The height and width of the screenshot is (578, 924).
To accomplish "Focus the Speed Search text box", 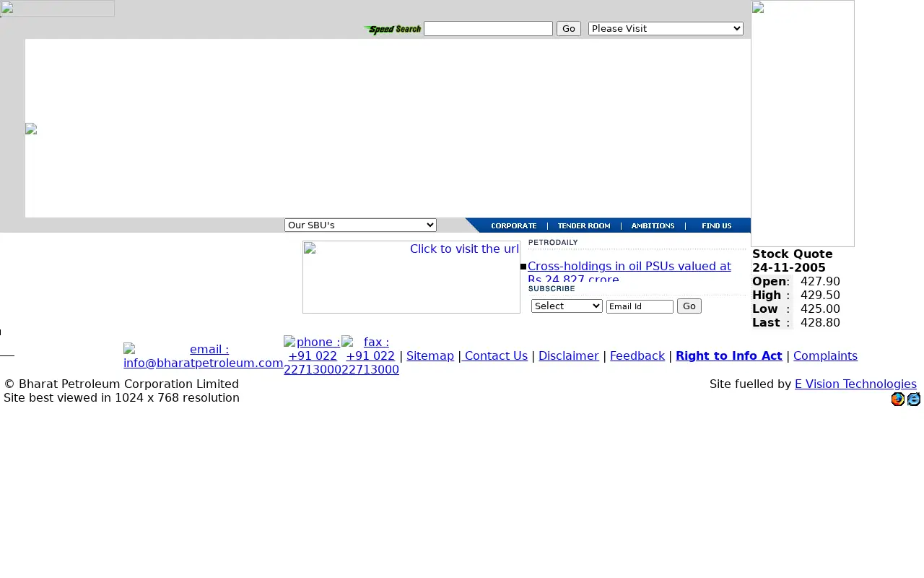I will tap(488, 29).
